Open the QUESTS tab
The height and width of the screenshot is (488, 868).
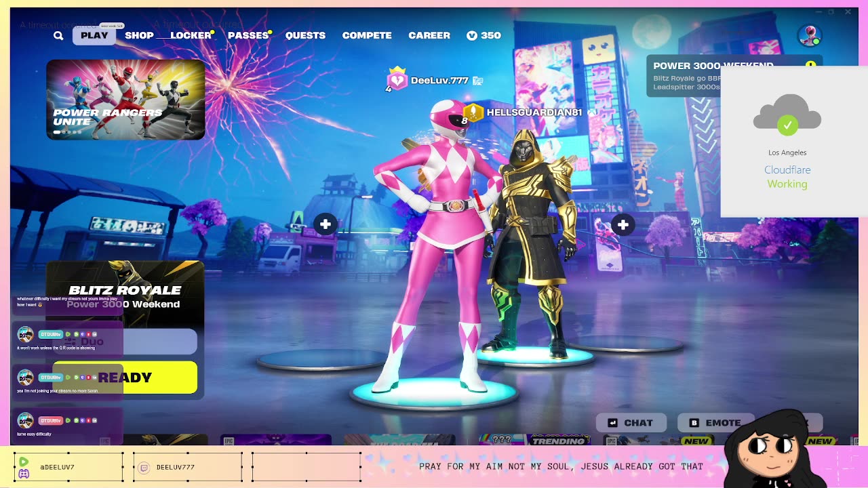(x=305, y=35)
